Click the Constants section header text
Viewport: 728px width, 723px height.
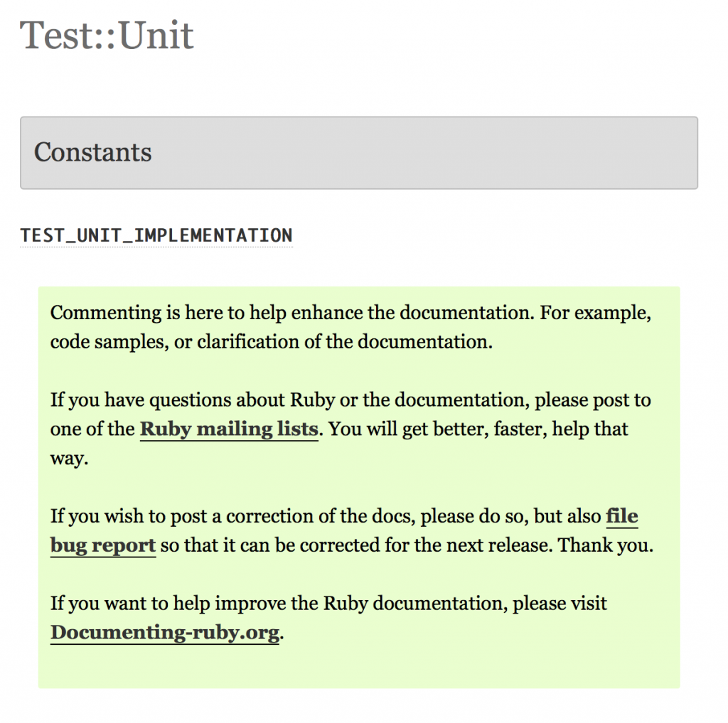click(93, 152)
